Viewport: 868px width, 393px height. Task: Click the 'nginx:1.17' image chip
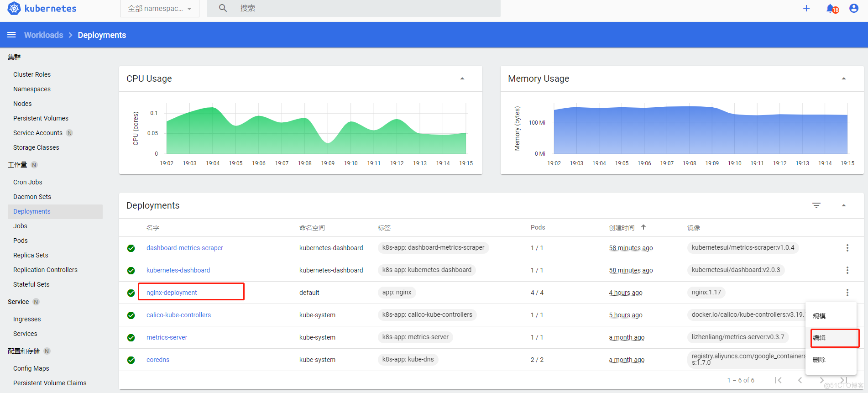coord(706,292)
